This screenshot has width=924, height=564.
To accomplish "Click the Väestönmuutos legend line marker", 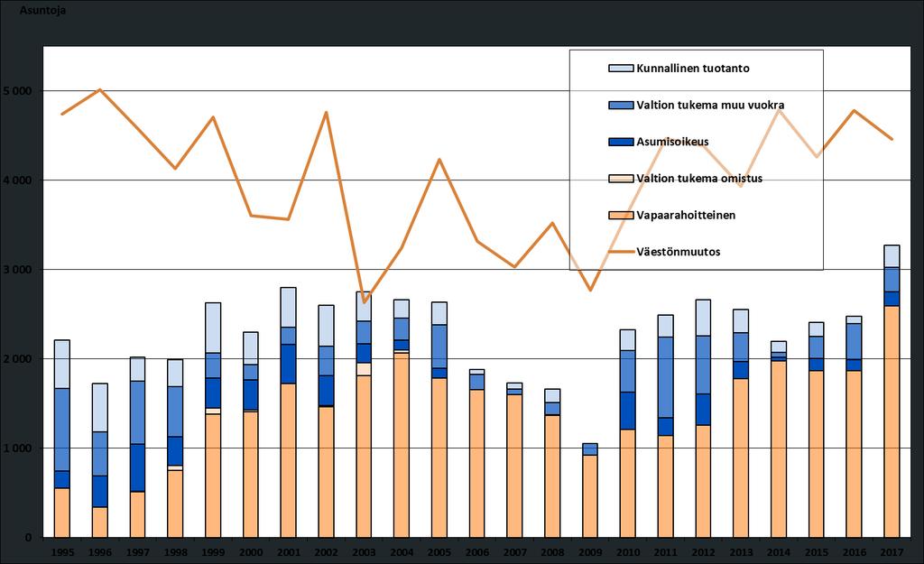I will 621,252.
